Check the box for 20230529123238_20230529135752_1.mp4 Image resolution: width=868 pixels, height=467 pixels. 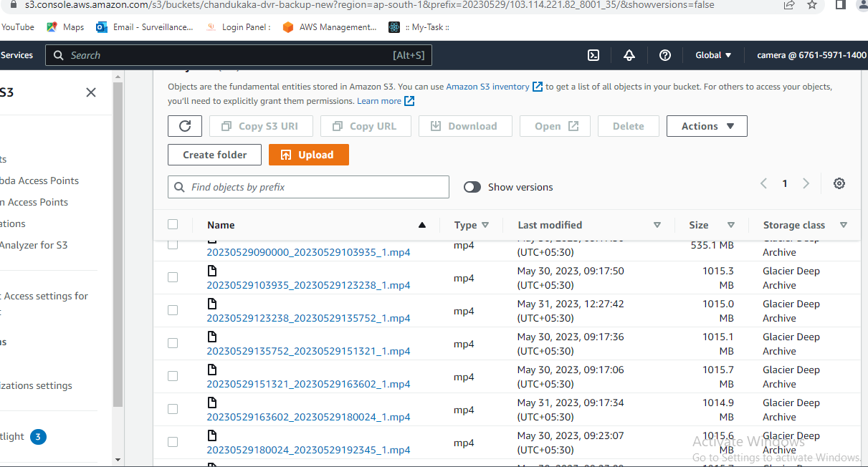[x=173, y=310]
